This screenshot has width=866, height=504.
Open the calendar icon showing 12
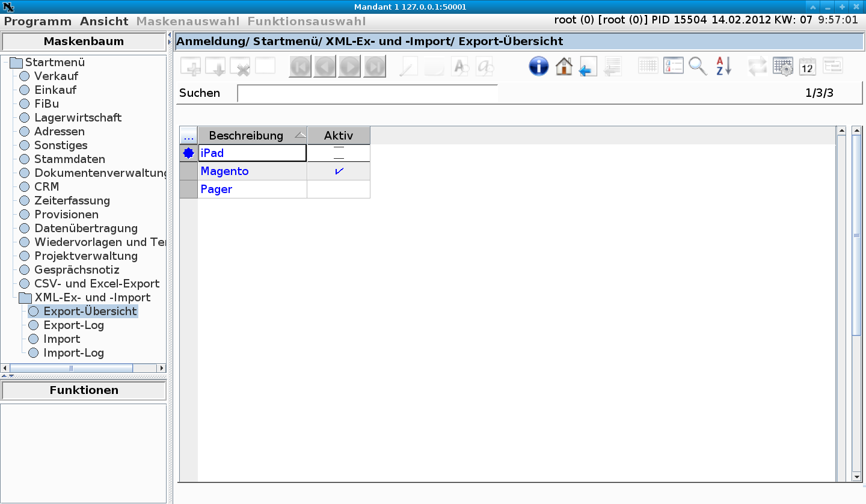click(x=807, y=66)
